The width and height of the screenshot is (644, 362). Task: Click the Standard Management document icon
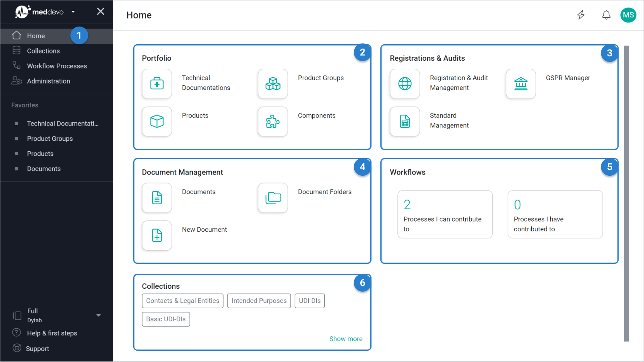(405, 121)
